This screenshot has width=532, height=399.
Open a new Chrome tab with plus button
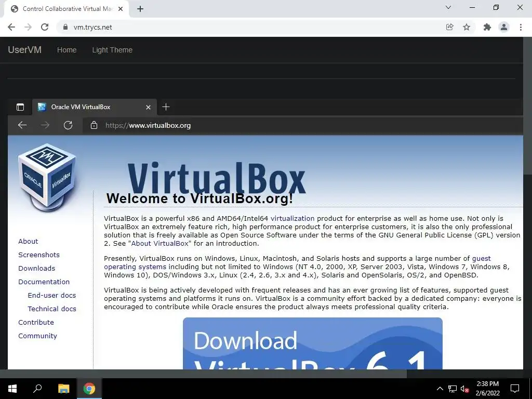140,9
